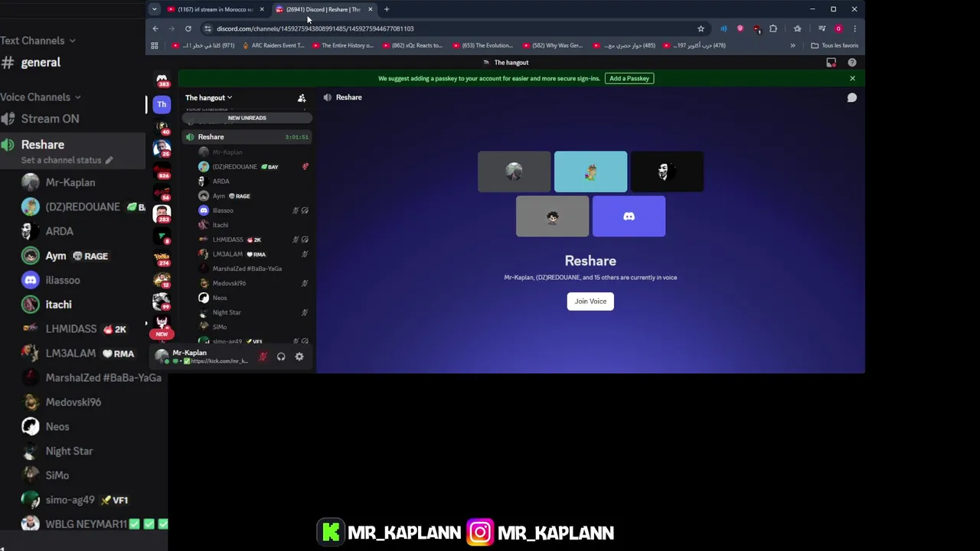Screen dimensions: 980x551
Task: Open the NEW unread servers badge
Action: [162, 334]
